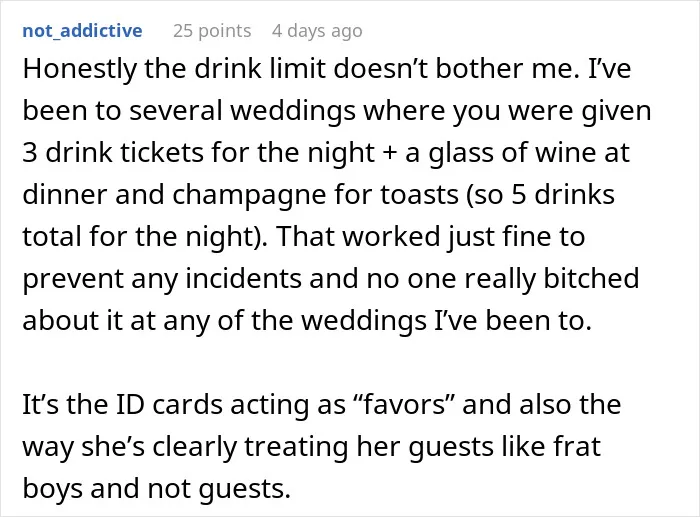Click the word dinner in the comment

coord(65,195)
